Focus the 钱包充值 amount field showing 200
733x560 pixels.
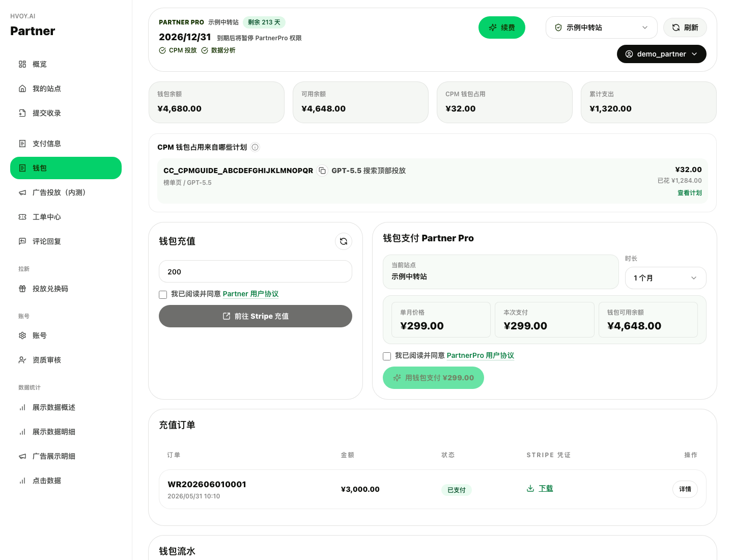(256, 271)
